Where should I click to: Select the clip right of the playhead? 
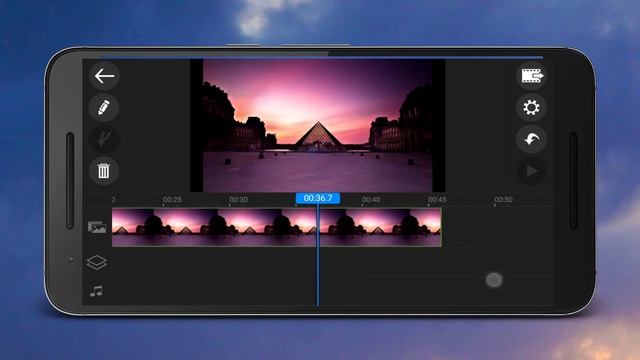click(380, 227)
